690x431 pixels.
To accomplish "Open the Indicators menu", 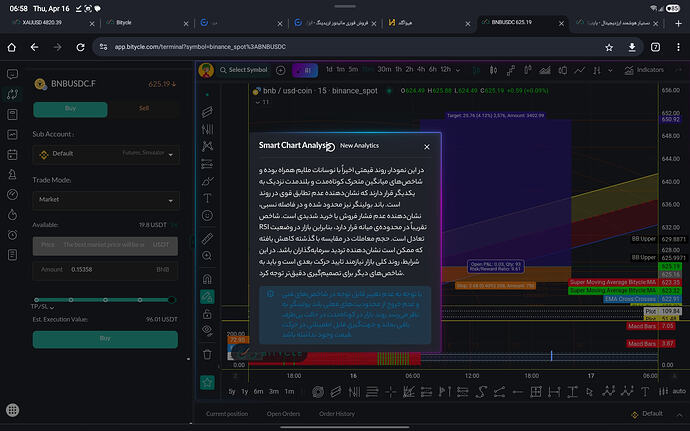I will click(644, 70).
